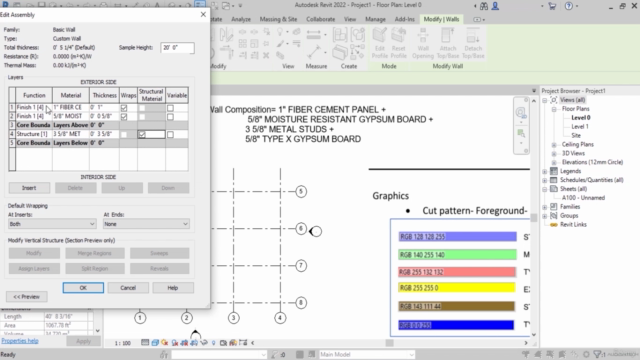Click the Help button in Edit Assembly

(173, 288)
